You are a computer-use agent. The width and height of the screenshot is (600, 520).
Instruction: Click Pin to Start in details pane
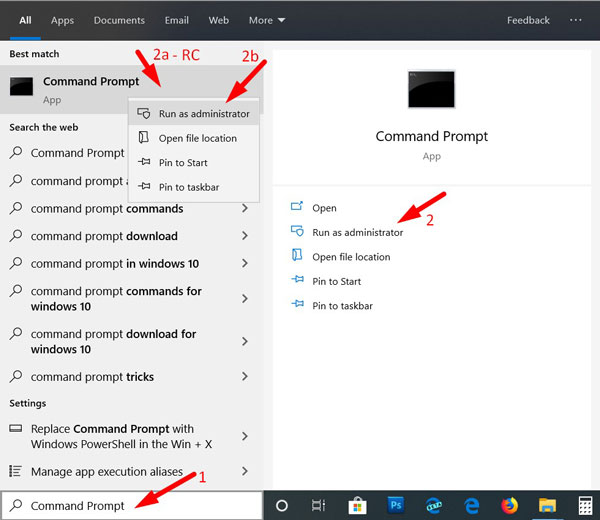pos(337,282)
